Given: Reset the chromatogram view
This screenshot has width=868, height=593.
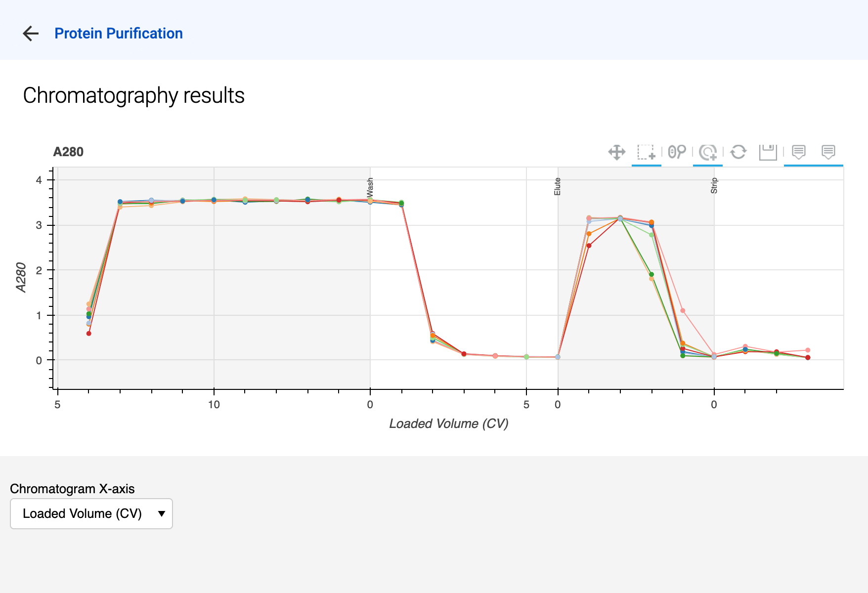Looking at the screenshot, I should 738,152.
